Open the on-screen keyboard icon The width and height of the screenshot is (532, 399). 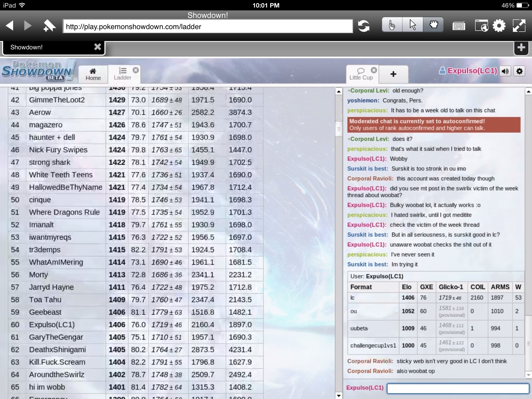tap(459, 26)
